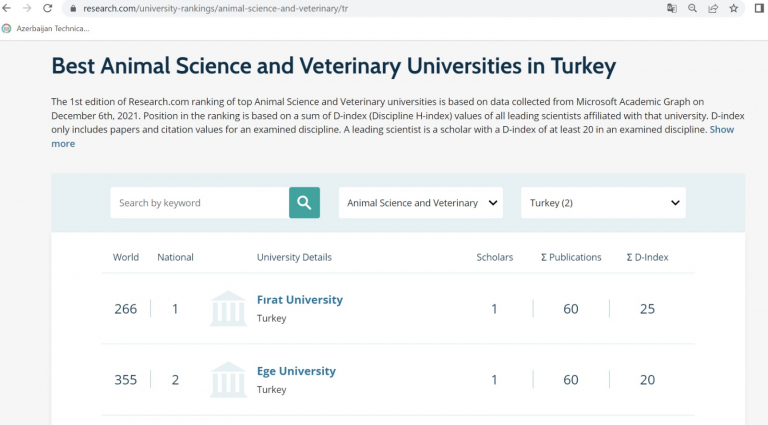The width and height of the screenshot is (768, 425).
Task: Bookmark page with the star icon
Action: point(734,8)
